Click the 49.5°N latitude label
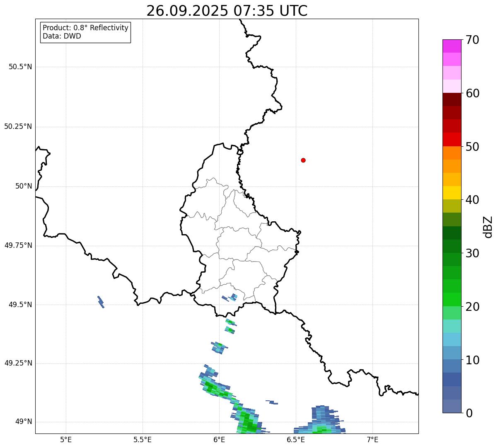The image size is (498, 448). (20, 305)
